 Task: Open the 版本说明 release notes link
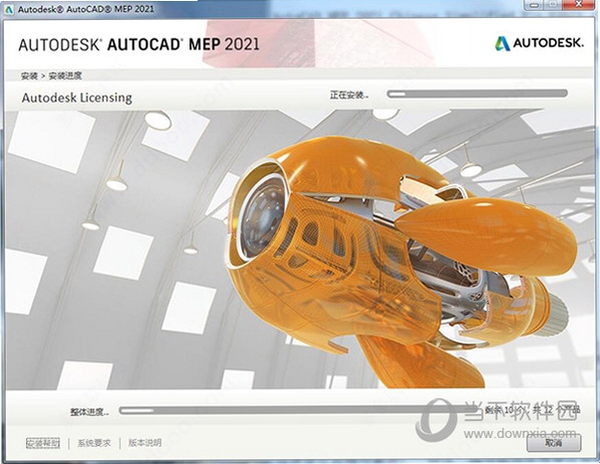[x=145, y=443]
